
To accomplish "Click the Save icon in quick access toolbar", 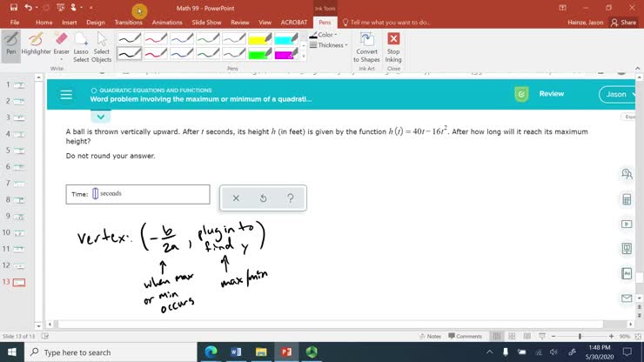I will click(x=14, y=7).
